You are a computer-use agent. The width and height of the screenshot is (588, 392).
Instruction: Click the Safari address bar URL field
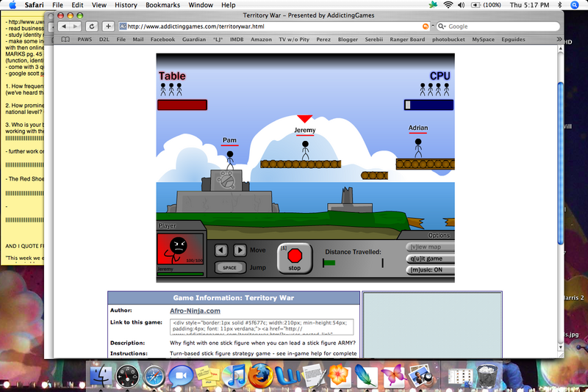click(273, 26)
